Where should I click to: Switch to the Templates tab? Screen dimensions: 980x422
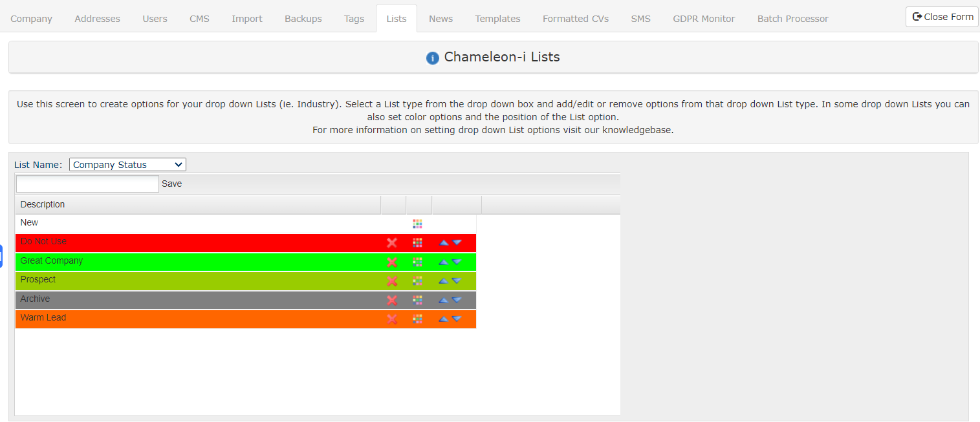tap(497, 19)
